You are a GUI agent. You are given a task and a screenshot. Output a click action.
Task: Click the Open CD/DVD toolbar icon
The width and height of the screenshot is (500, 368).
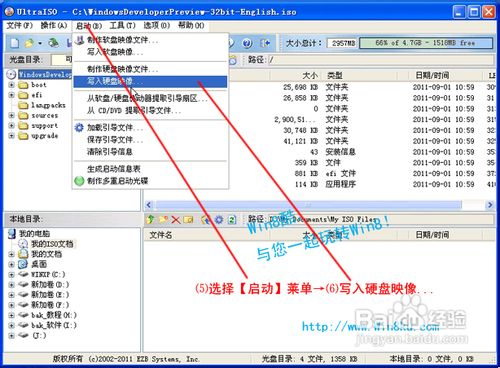pos(53,43)
